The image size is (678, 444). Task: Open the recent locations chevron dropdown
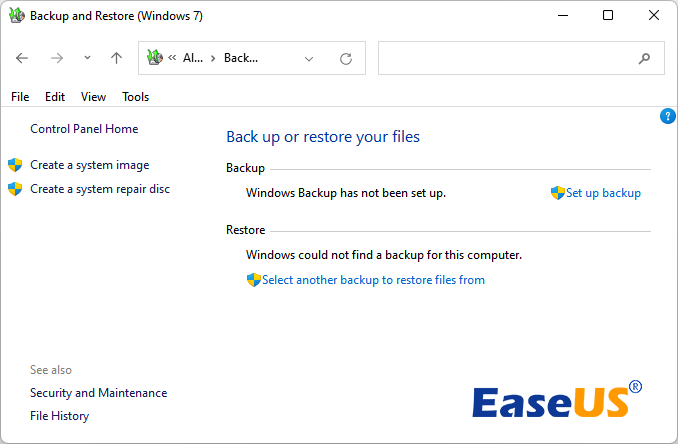click(87, 57)
